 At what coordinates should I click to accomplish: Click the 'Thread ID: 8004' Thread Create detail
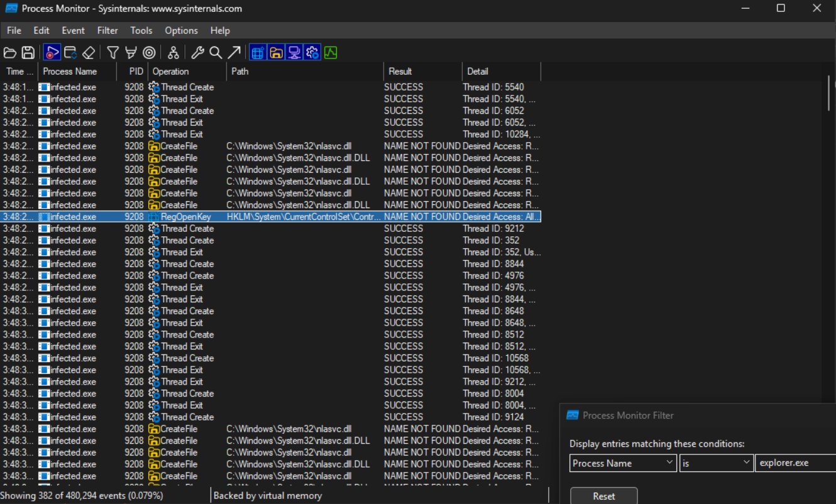(493, 393)
